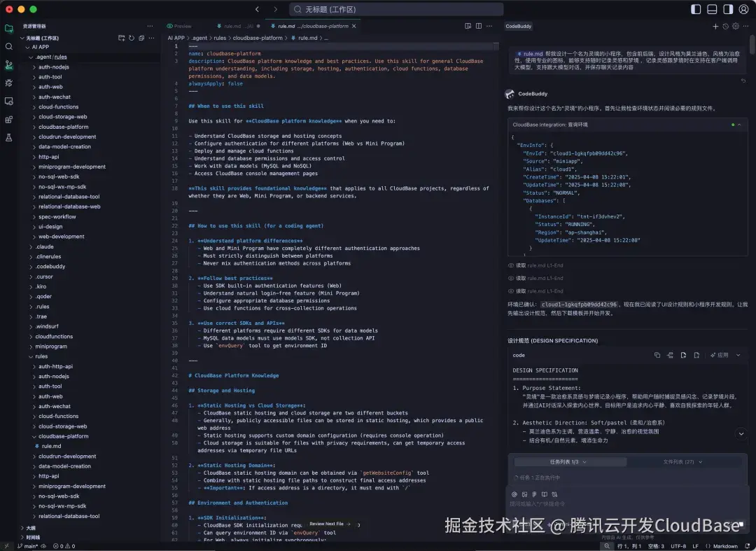Refresh the Explorer with the refresh icon
Image resolution: width=756 pixels, height=551 pixels.
132,38
